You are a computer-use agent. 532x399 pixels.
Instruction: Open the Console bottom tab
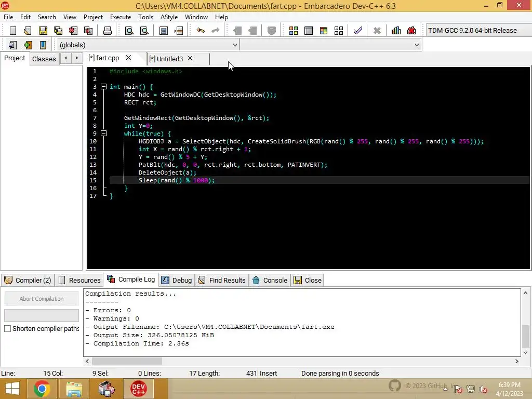tap(270, 280)
